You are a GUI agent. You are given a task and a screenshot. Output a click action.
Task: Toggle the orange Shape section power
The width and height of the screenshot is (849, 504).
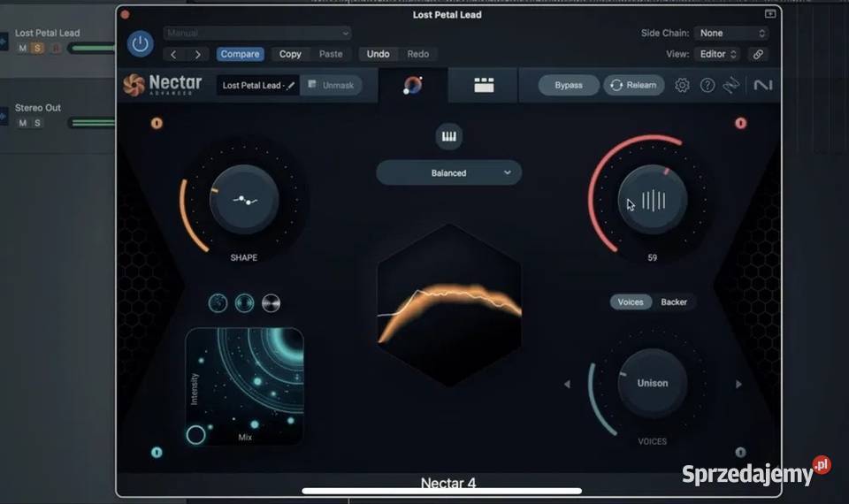tap(157, 124)
